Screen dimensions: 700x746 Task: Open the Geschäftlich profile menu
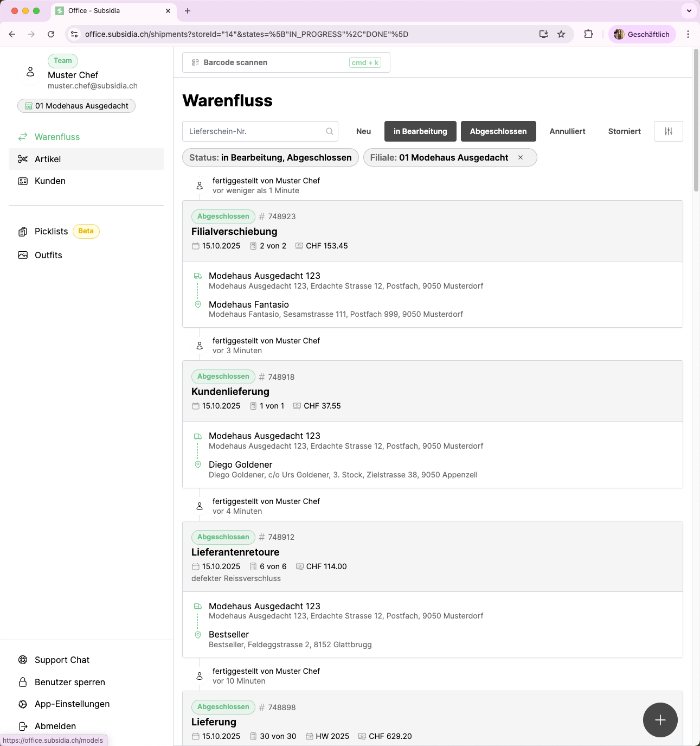[x=642, y=34]
